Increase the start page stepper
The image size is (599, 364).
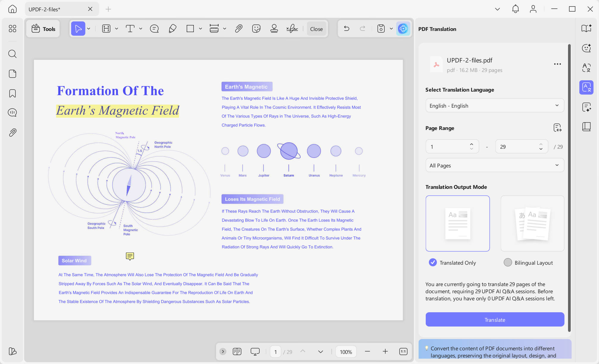(x=471, y=144)
